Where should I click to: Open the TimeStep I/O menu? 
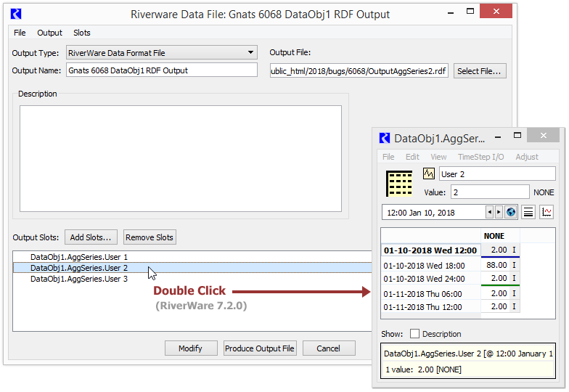480,157
